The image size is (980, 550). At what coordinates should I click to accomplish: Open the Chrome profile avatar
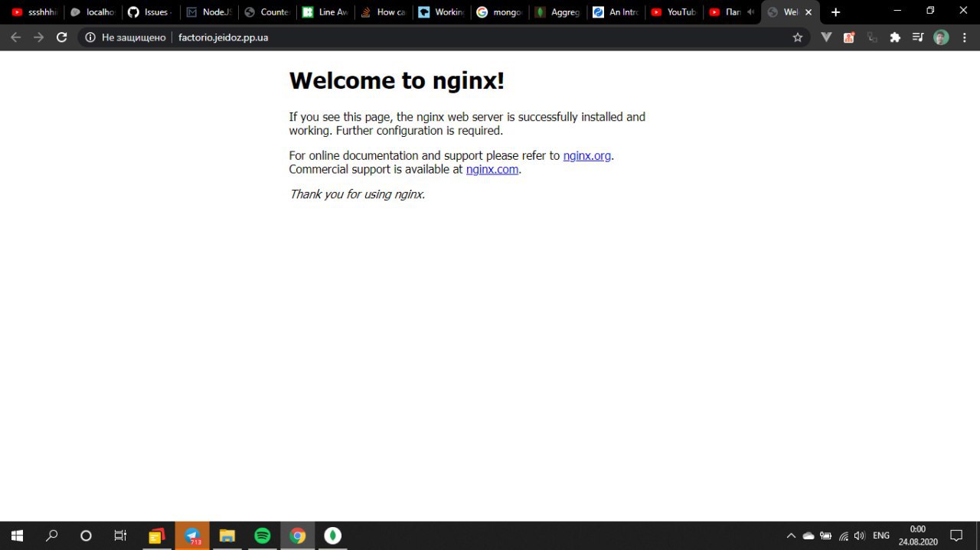941,37
